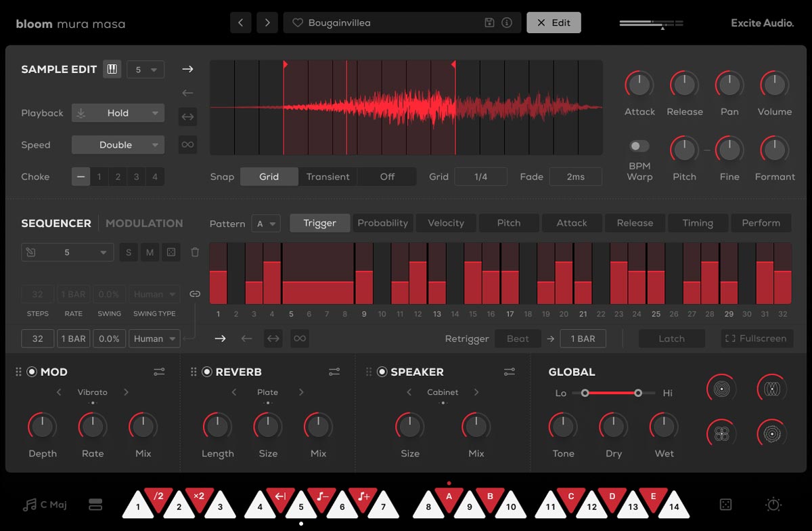Enable BPM Warp
This screenshot has height=531, width=812.
(638, 145)
